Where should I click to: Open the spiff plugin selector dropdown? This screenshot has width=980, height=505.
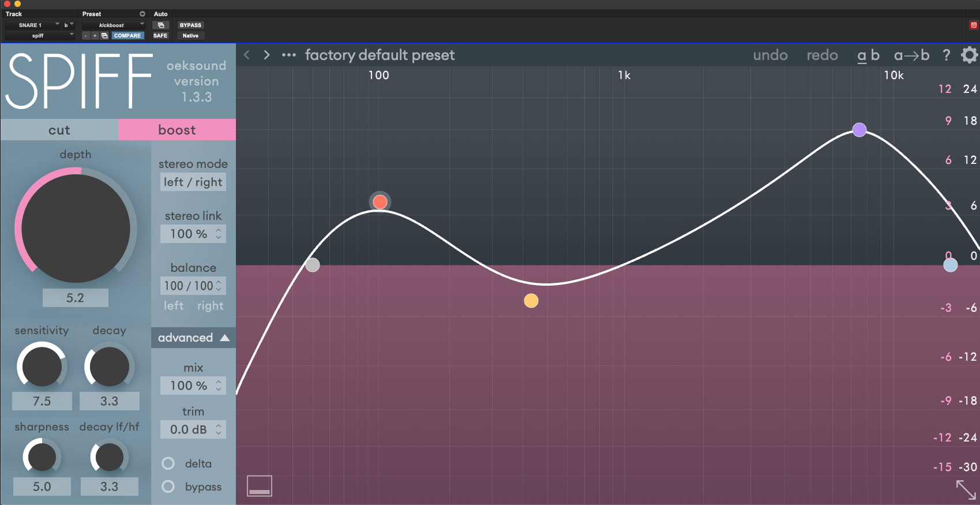39,36
